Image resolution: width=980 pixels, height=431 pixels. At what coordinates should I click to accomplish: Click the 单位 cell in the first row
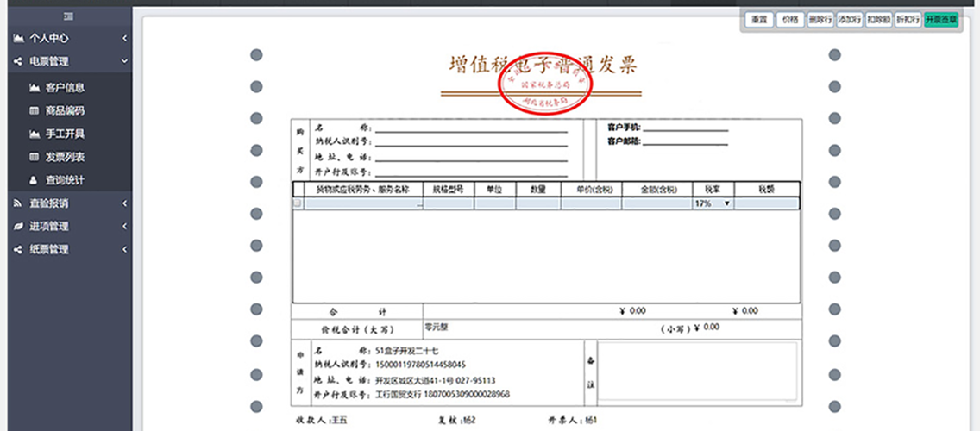click(x=494, y=203)
